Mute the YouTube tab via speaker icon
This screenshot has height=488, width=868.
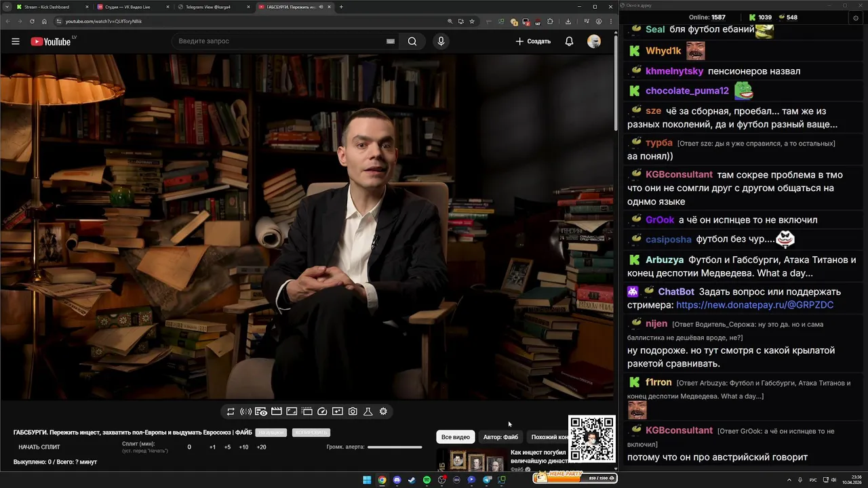[322, 7]
